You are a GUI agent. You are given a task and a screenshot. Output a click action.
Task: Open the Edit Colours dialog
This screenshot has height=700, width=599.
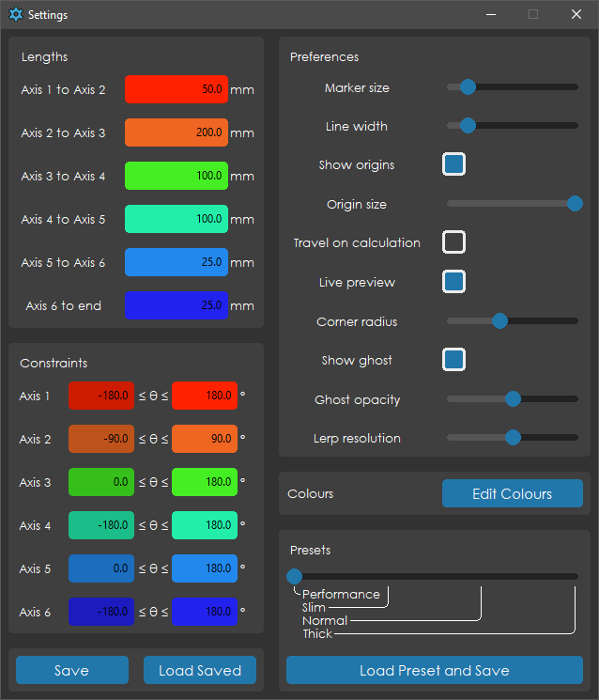pos(512,493)
